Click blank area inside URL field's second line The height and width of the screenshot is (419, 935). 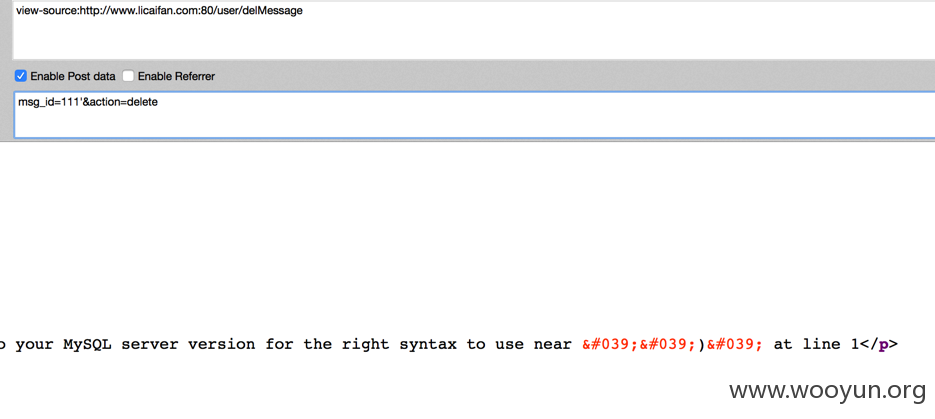pos(473,39)
